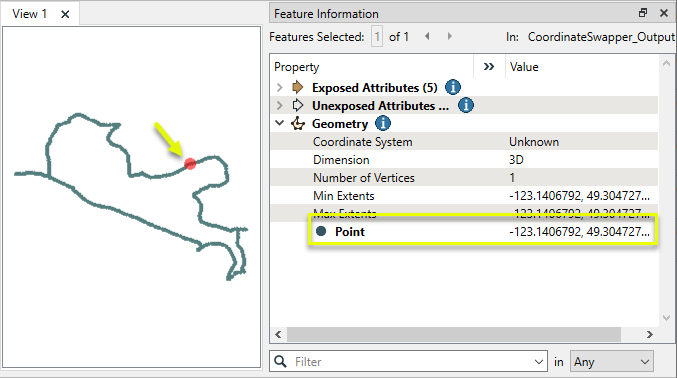Viewport: 677px width, 378px height.
Task: Click the Exposed Attributes arrow icon
Action: (297, 87)
